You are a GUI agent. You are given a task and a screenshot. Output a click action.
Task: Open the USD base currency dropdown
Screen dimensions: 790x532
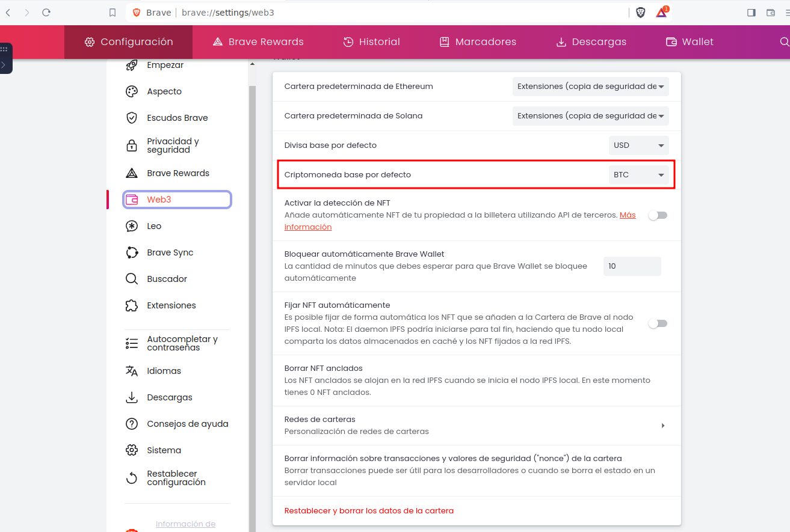639,145
